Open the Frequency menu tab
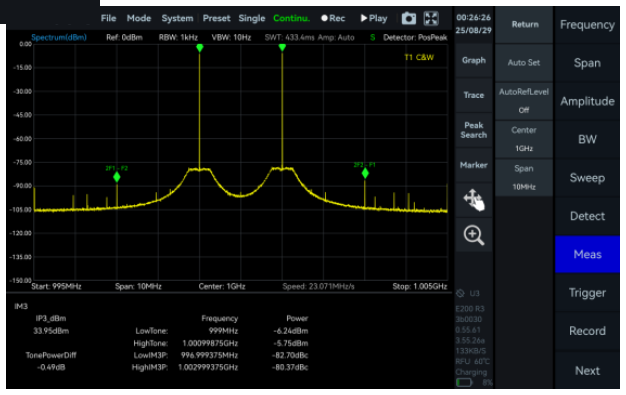 coord(587,25)
